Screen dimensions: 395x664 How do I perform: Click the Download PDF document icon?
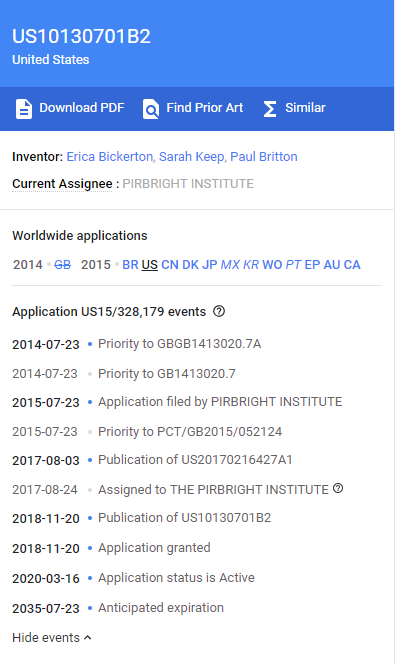coord(24,109)
